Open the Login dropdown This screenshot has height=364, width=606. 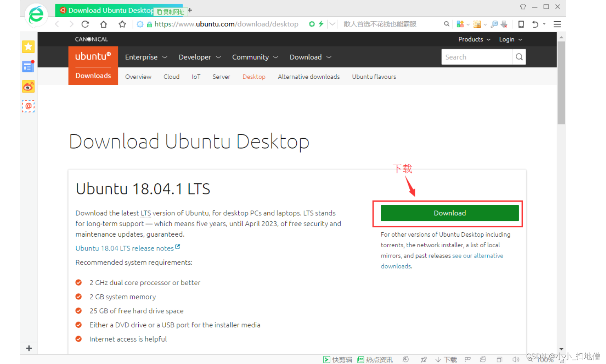pyautogui.click(x=511, y=39)
